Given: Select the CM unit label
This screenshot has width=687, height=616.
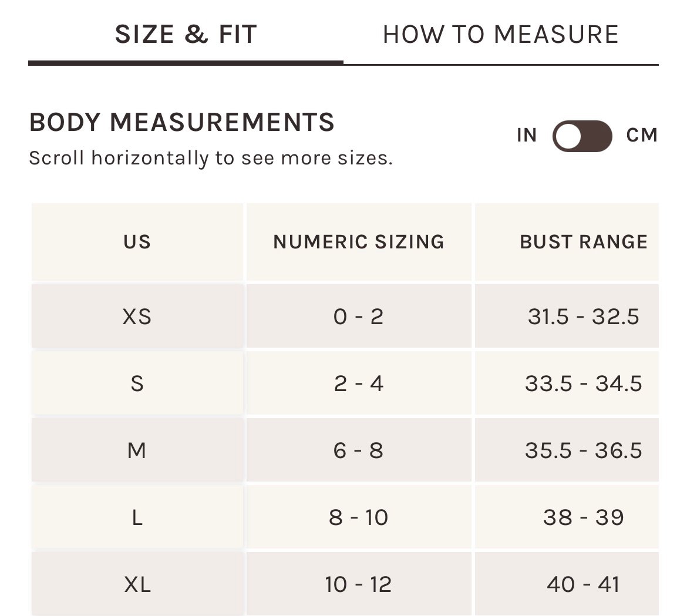Looking at the screenshot, I should (x=642, y=136).
